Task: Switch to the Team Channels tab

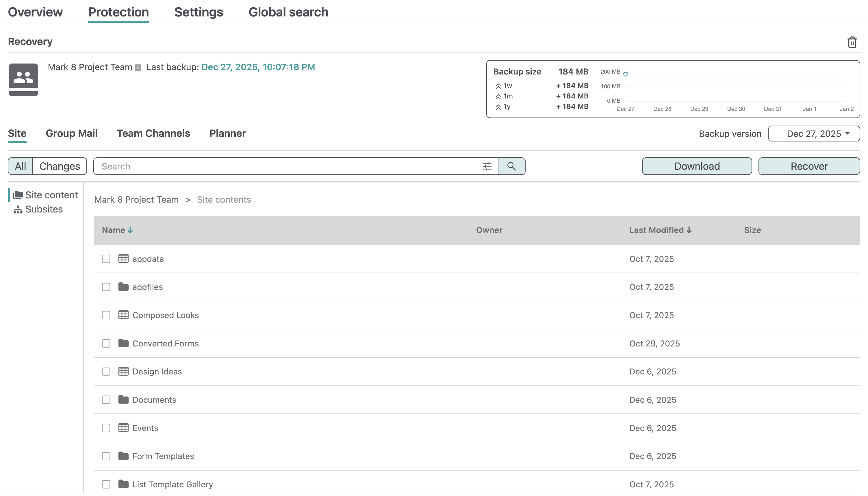Action: click(153, 134)
